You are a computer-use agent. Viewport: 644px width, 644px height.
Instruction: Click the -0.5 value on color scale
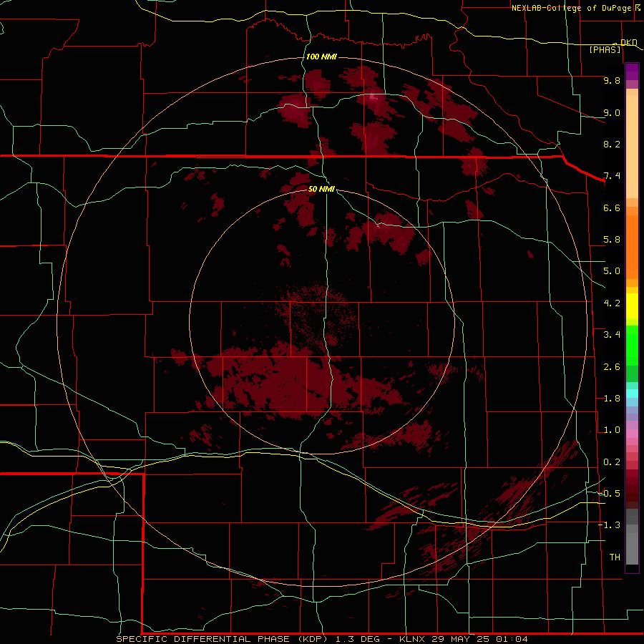610,494
